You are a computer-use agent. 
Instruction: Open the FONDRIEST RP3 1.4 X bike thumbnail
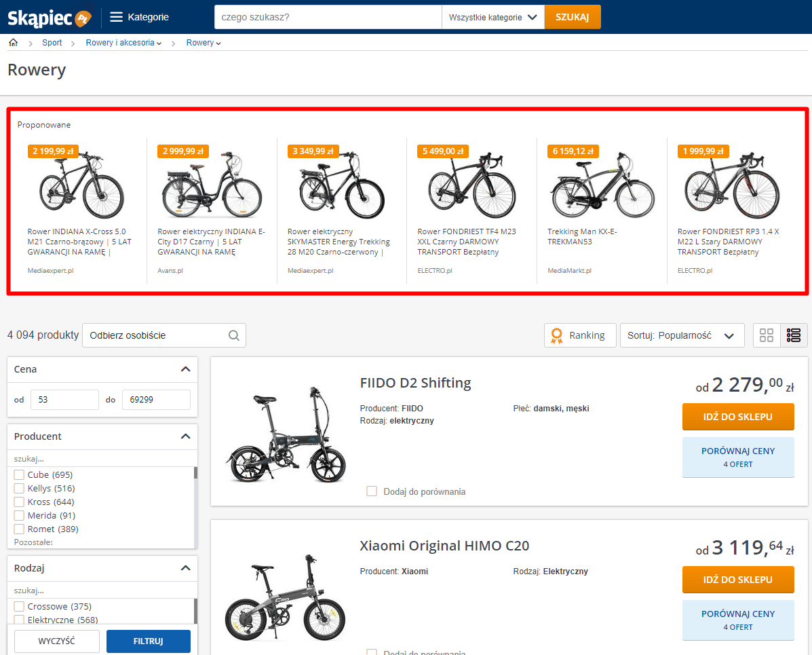click(732, 185)
